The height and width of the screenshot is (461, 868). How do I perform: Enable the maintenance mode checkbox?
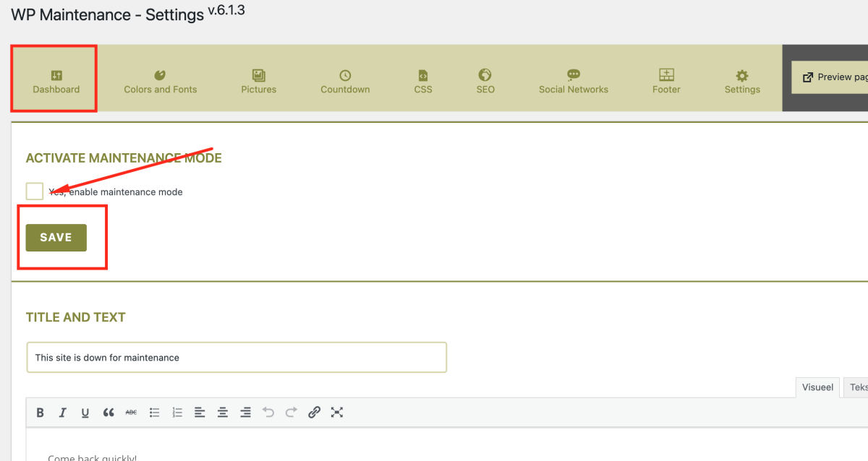35,191
